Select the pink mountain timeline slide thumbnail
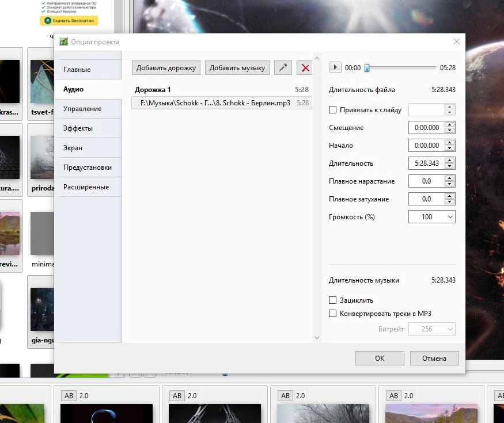 [431, 413]
